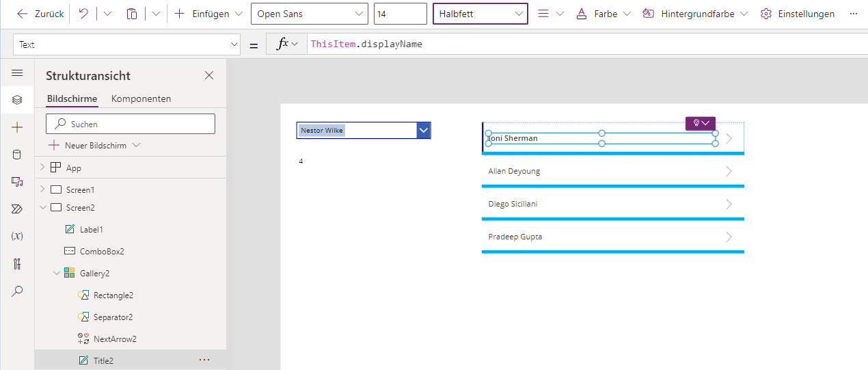Click the label showing 4 on canvas
Screen dimensions: 868x370
click(301, 161)
